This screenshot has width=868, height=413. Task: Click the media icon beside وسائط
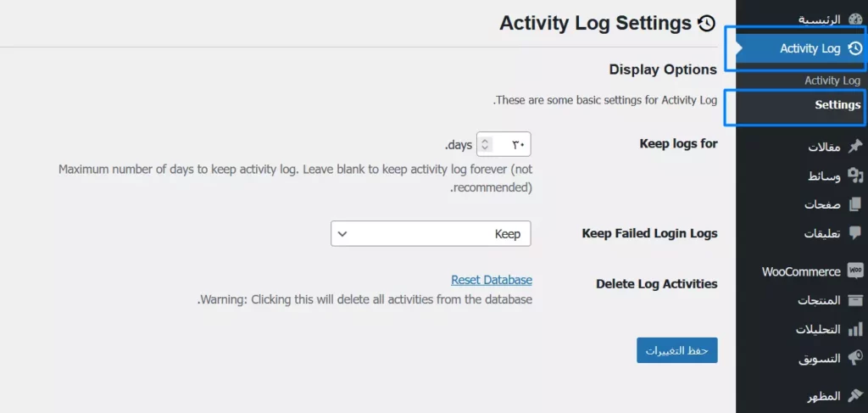tap(854, 176)
